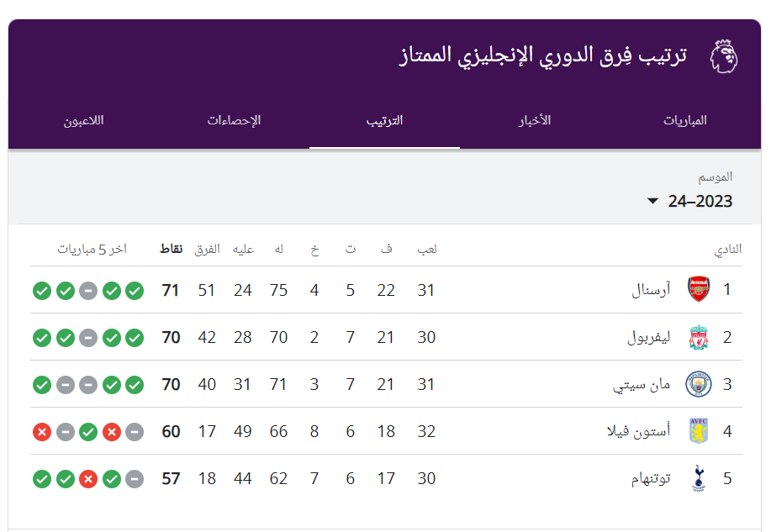Open the اللاعبون tab
The width and height of the screenshot is (771, 532).
(x=83, y=120)
